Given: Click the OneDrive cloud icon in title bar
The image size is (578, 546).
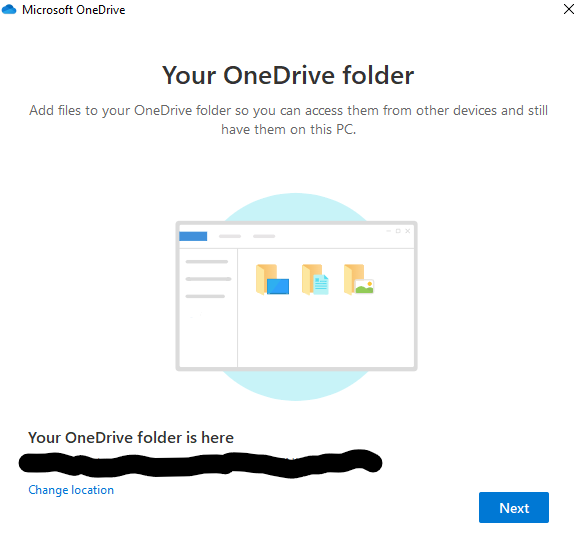Looking at the screenshot, I should pyautogui.click(x=9, y=10).
